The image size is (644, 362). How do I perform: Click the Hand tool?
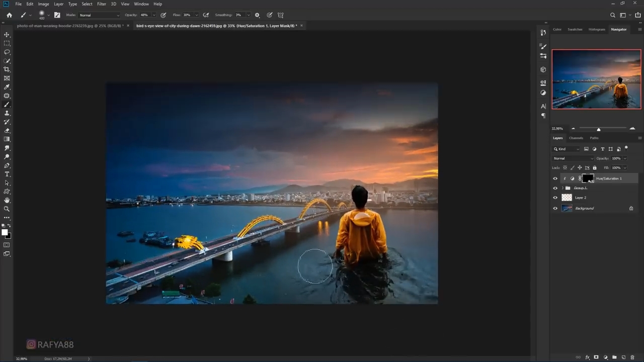click(x=7, y=200)
